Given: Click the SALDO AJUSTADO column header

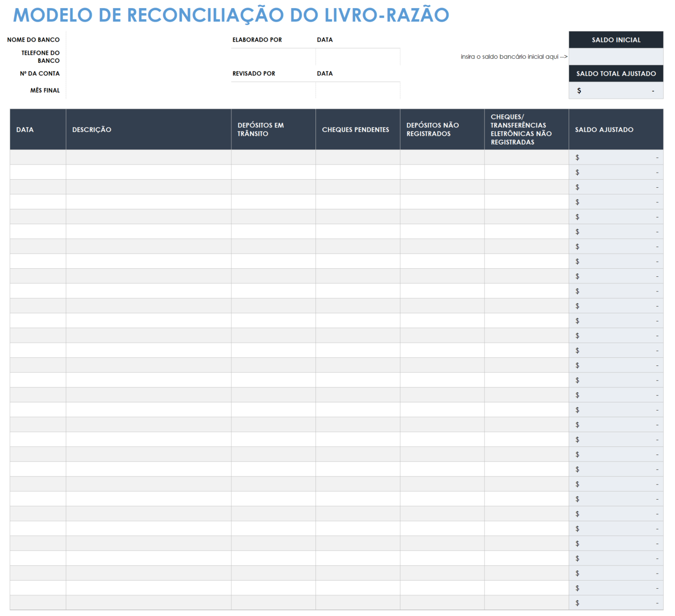Looking at the screenshot, I should click(x=616, y=130).
